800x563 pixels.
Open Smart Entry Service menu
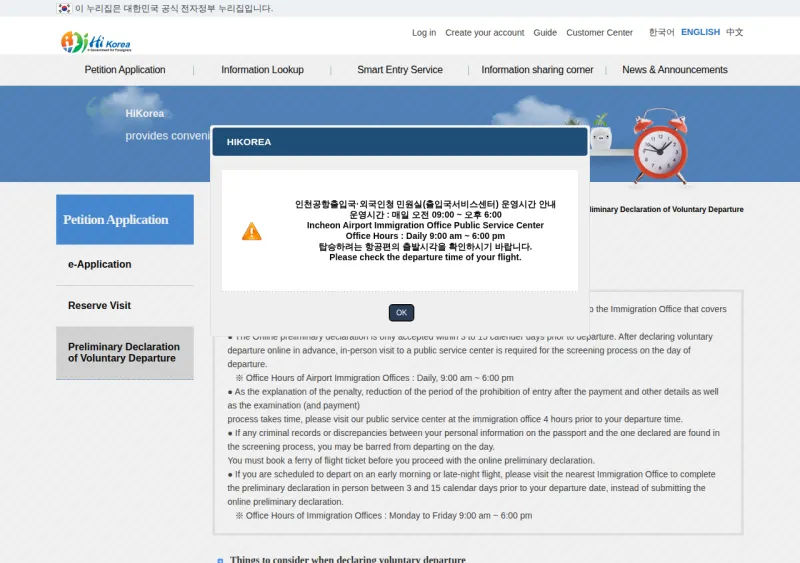click(400, 70)
